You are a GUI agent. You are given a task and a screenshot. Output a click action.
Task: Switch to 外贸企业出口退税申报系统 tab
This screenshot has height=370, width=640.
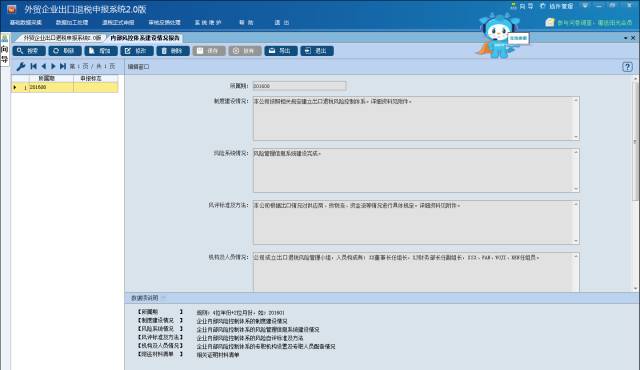(x=61, y=38)
